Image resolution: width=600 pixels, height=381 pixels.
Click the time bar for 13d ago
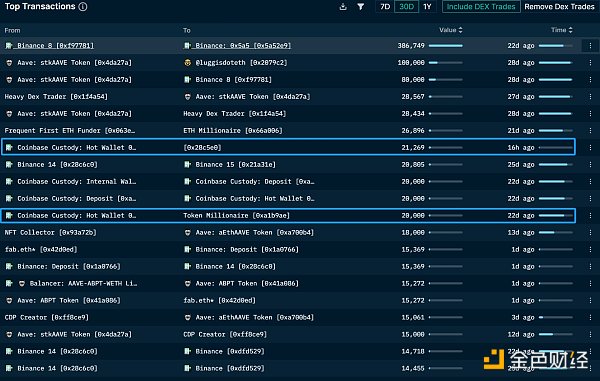click(556, 232)
